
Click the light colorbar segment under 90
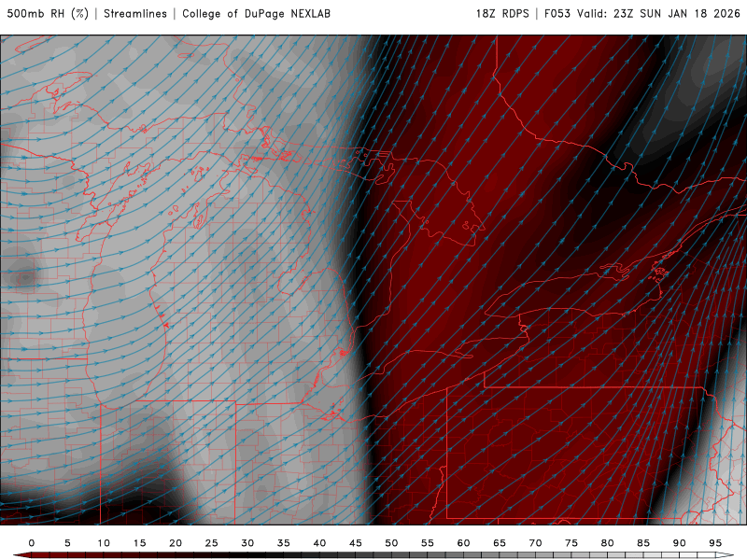click(688, 555)
